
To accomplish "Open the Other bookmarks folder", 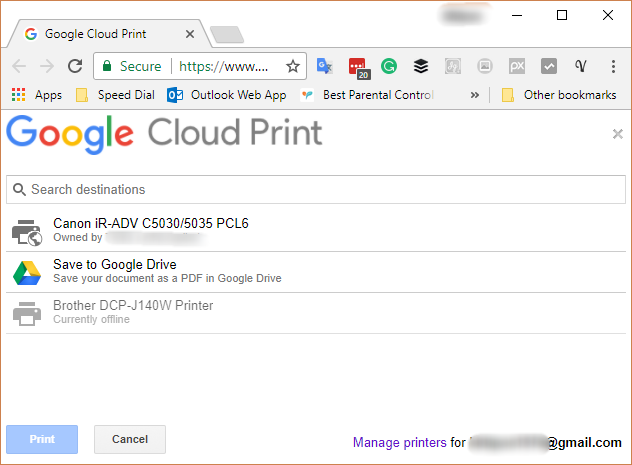I will click(558, 95).
